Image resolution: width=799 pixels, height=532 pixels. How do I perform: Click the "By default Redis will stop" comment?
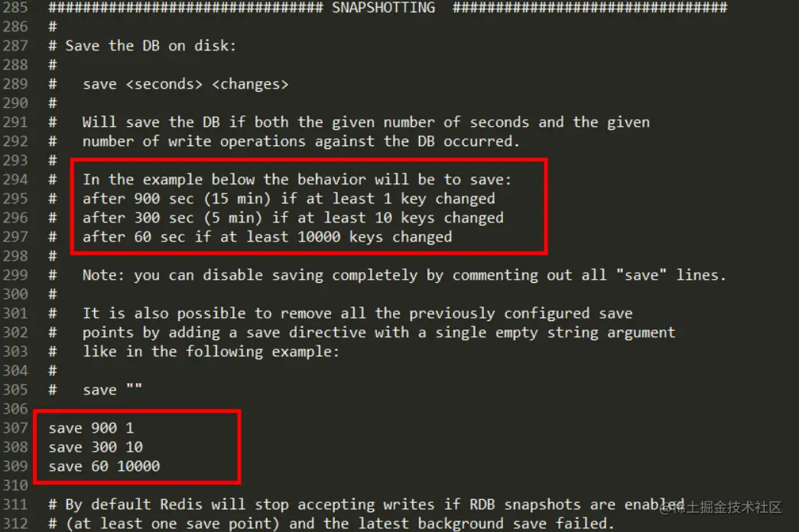366,504
